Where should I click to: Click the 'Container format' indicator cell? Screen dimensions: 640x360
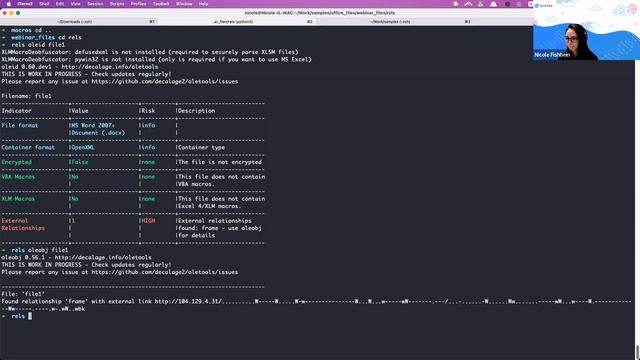pos(28,147)
